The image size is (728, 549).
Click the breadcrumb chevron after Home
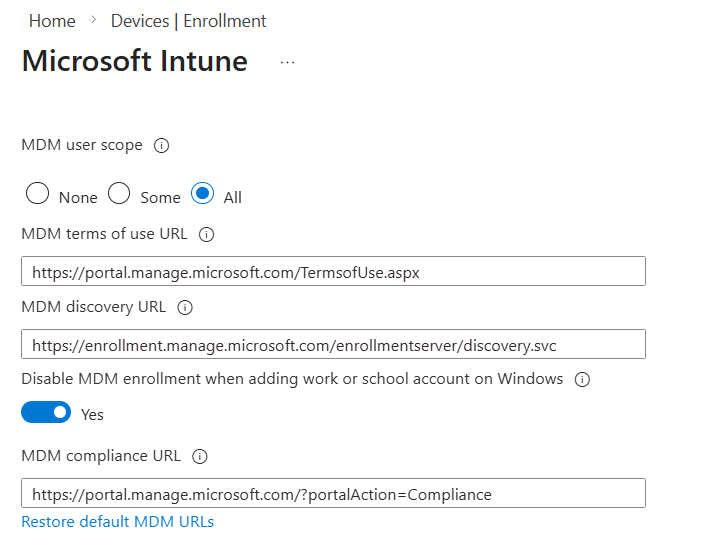(x=93, y=20)
